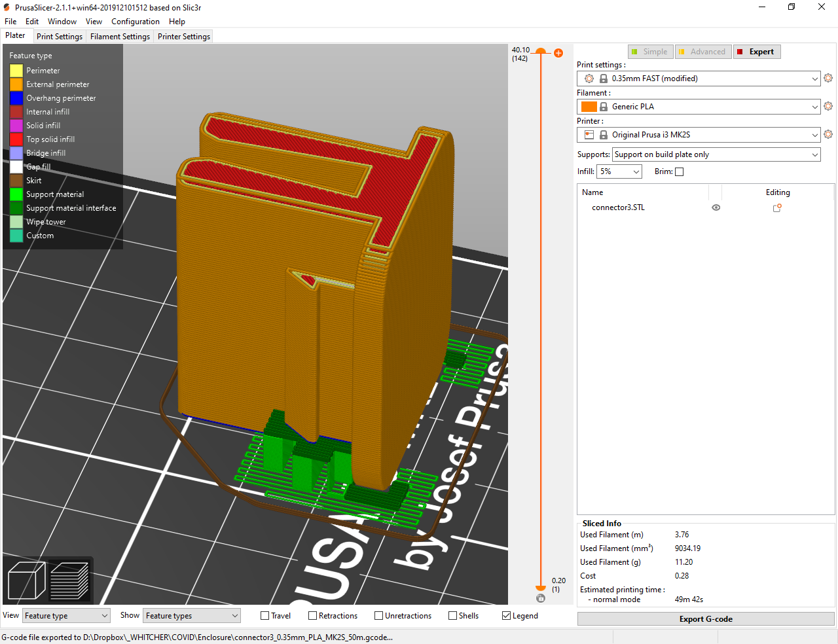This screenshot has width=838, height=644.
Task: Open the Show feature types dropdown
Action: (192, 616)
